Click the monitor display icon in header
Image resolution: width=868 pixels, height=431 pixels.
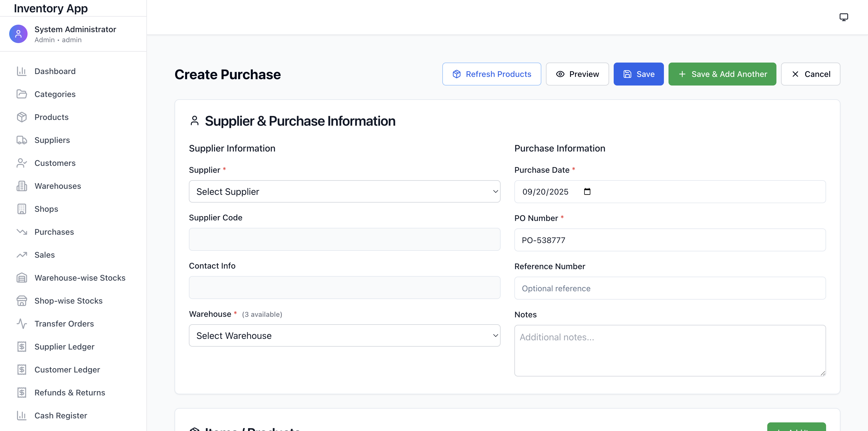(843, 17)
